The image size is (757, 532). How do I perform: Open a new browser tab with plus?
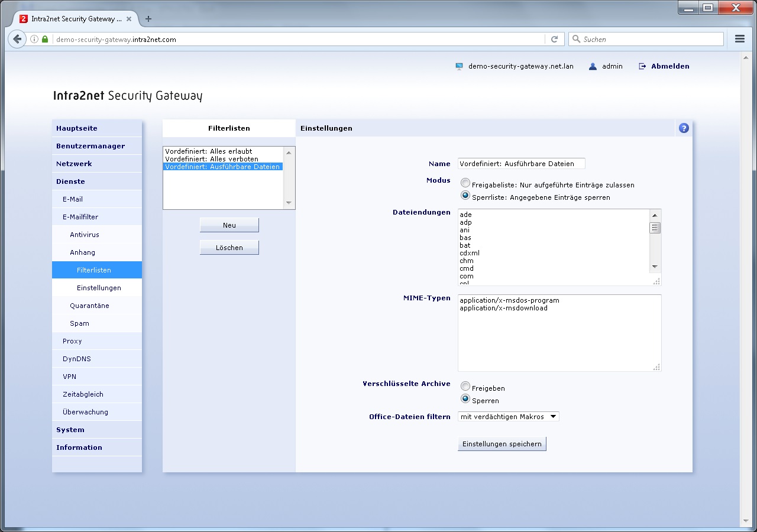click(148, 19)
